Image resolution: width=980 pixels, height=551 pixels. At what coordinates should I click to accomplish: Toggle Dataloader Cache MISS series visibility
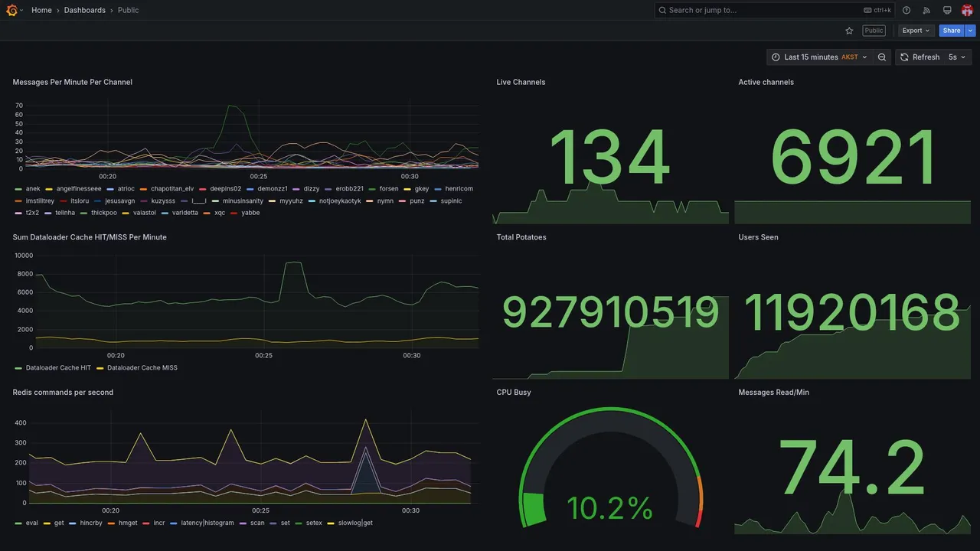tap(142, 368)
